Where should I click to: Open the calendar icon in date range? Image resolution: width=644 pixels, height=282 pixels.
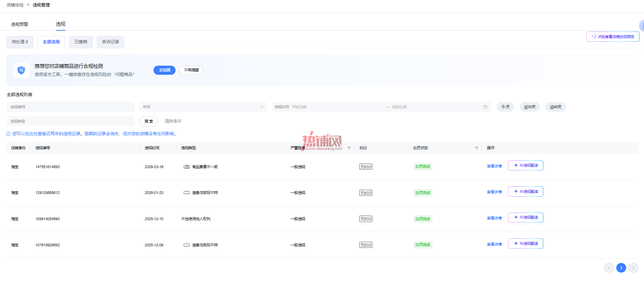[485, 107]
